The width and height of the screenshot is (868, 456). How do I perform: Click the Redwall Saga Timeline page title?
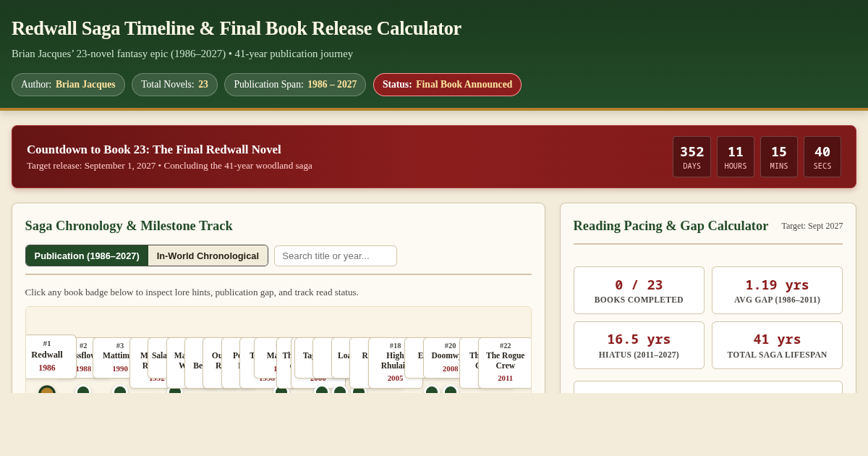[237, 28]
